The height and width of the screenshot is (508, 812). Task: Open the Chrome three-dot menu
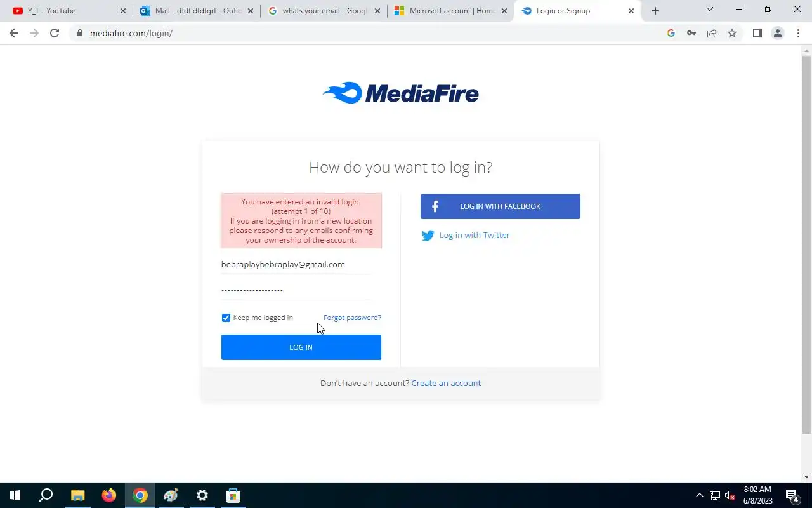(798, 33)
